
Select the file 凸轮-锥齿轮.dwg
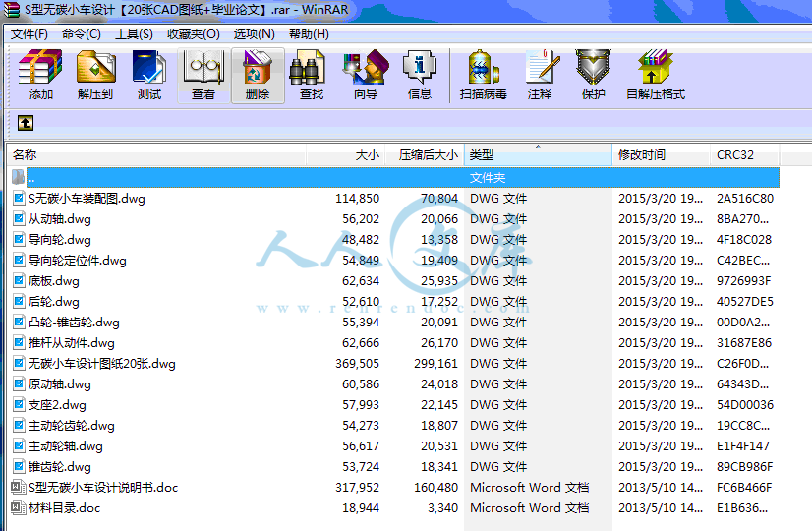[x=74, y=323]
